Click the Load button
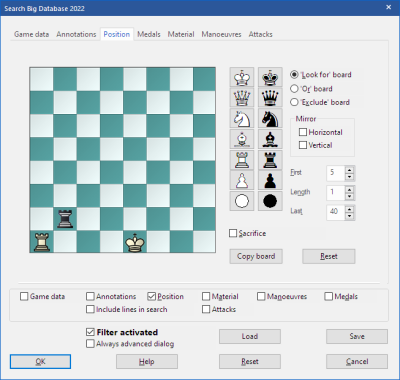 (x=250, y=336)
